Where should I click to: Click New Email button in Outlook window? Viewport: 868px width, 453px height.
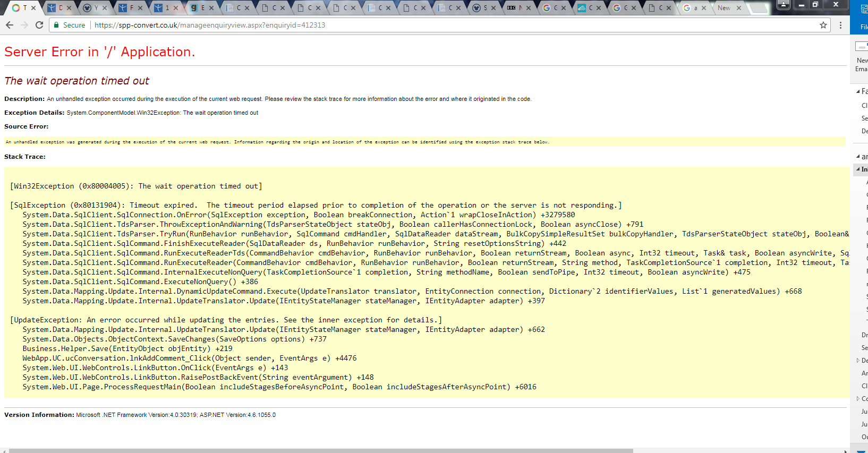pyautogui.click(x=862, y=57)
